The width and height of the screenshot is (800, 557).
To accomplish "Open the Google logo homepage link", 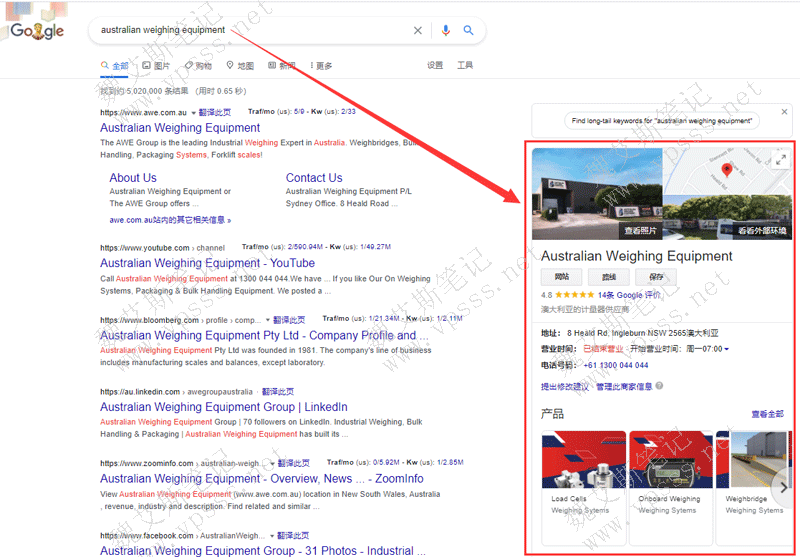I will coord(37,31).
